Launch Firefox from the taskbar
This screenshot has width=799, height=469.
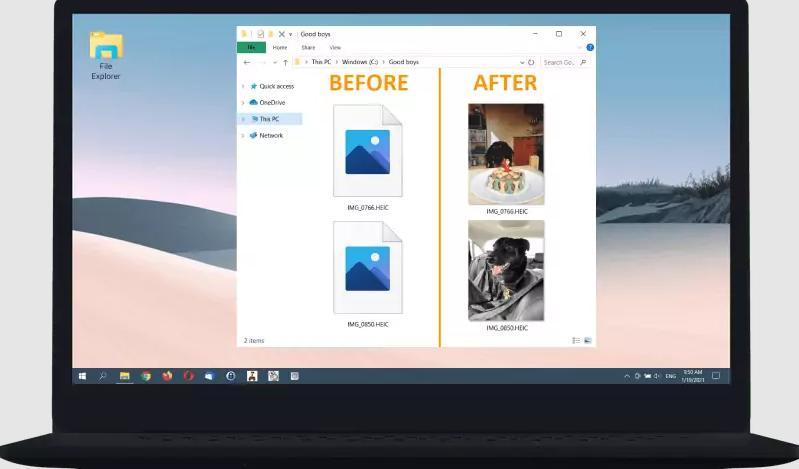167,376
